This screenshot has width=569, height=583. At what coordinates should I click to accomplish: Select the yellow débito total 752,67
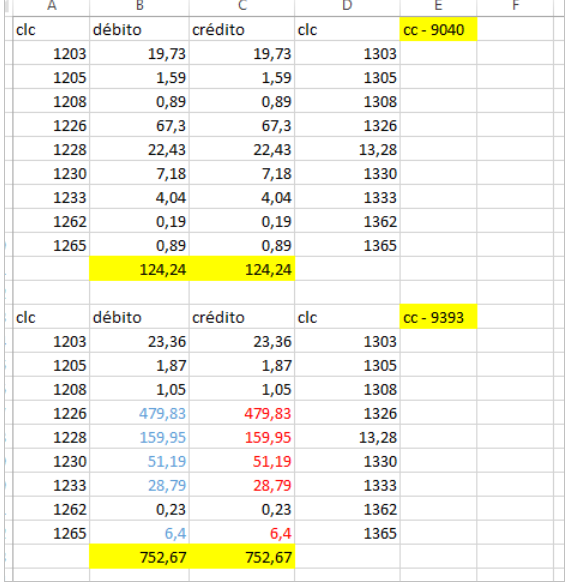[139, 557]
